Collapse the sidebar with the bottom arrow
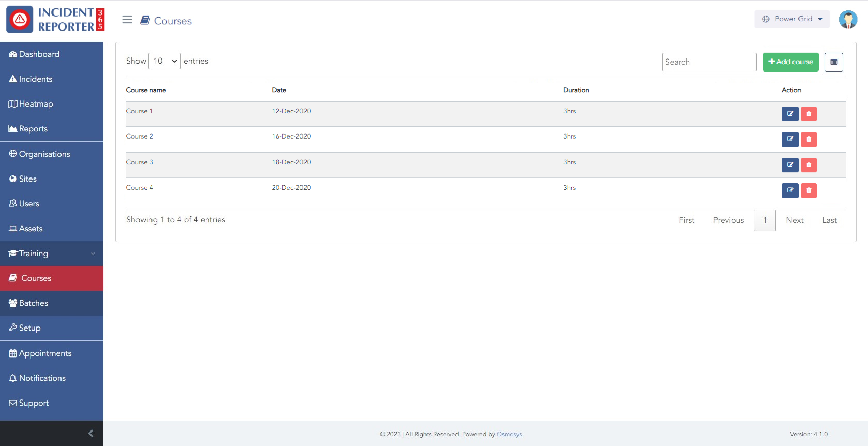 [x=90, y=433]
